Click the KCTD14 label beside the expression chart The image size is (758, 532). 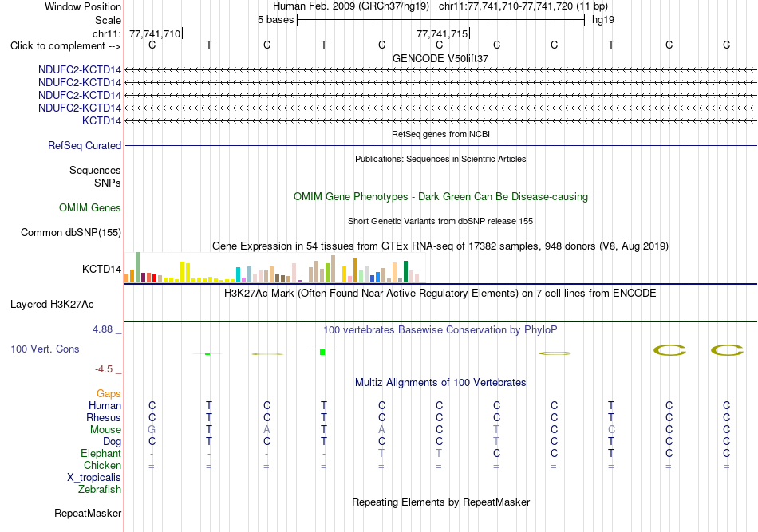tap(101, 269)
